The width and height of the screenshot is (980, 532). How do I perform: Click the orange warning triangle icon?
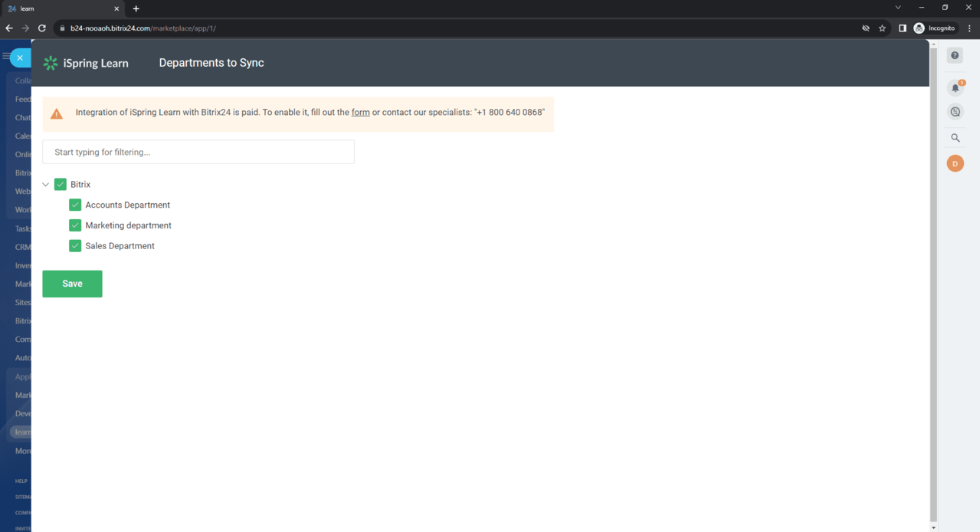tap(57, 113)
